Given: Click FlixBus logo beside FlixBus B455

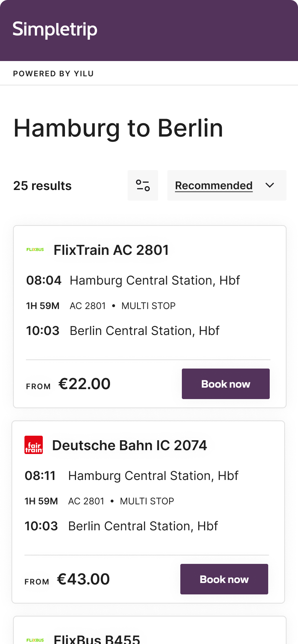Looking at the screenshot, I should 35,640.
